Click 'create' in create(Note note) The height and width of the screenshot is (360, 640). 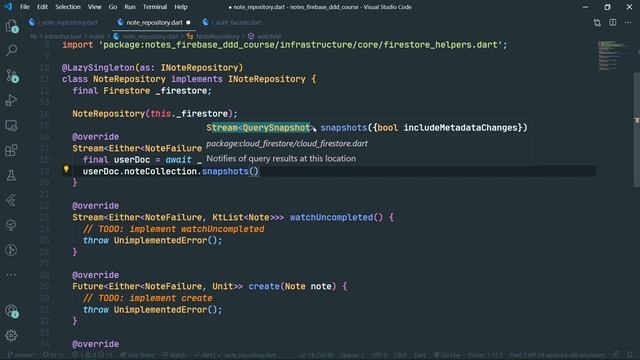[264, 287]
